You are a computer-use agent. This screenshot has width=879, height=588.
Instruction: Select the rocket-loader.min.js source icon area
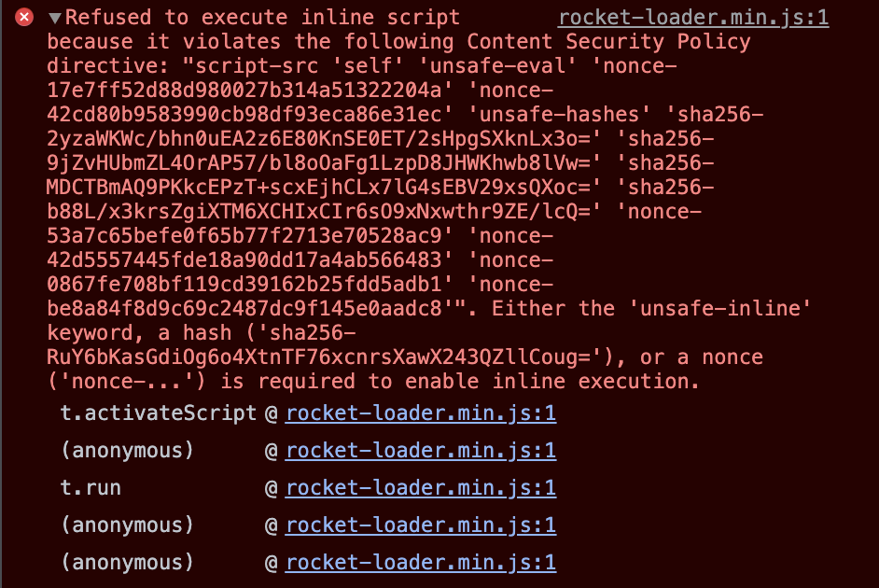point(695,17)
